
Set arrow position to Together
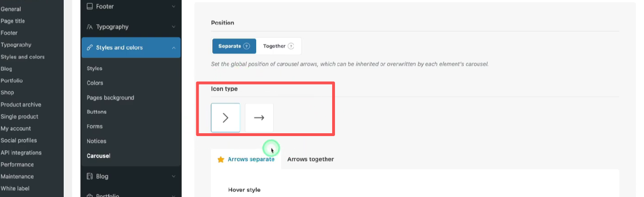tap(274, 46)
